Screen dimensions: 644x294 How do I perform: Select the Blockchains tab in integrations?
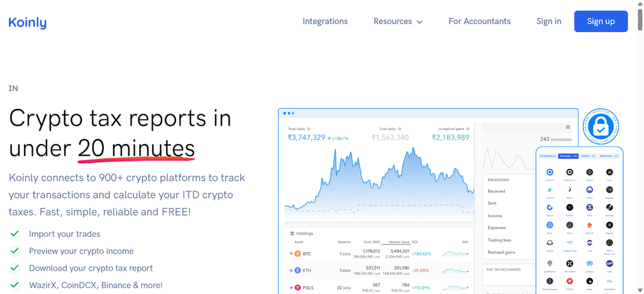coord(609,156)
